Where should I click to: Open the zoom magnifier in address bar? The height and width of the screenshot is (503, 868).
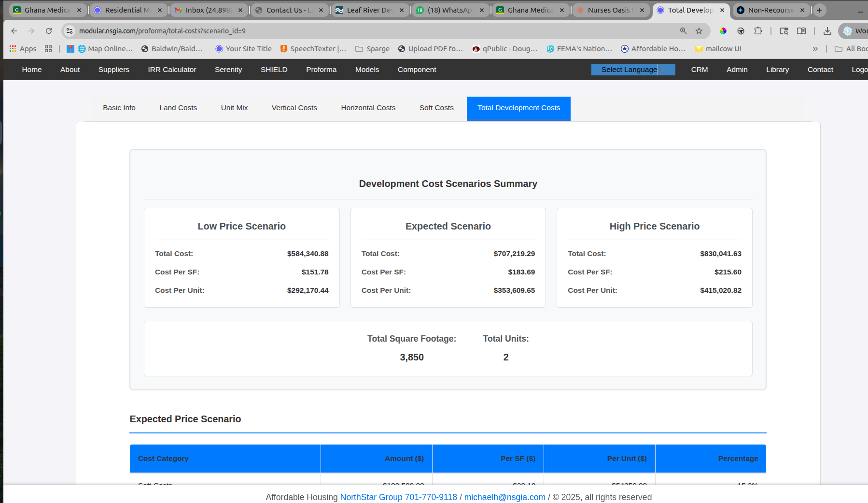(683, 31)
